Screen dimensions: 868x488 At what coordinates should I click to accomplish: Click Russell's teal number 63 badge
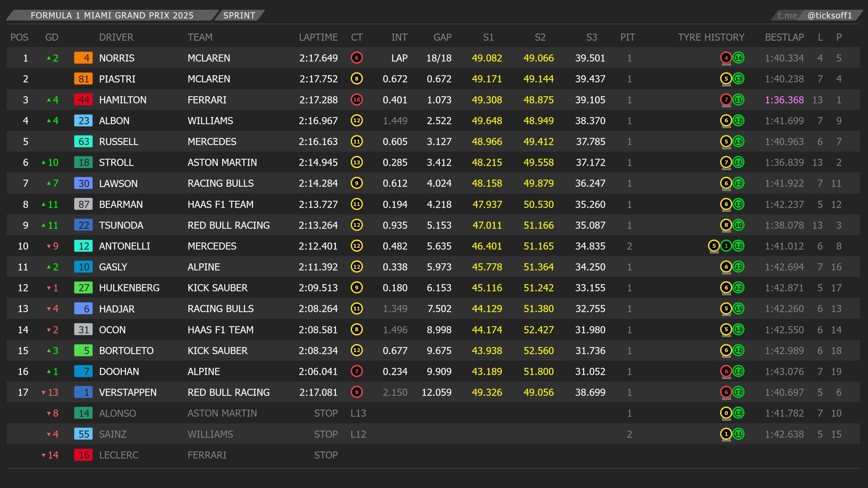point(83,141)
